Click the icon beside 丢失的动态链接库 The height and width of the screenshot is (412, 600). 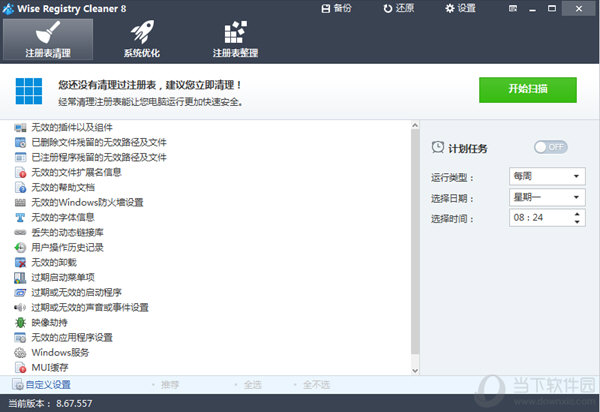point(20,232)
